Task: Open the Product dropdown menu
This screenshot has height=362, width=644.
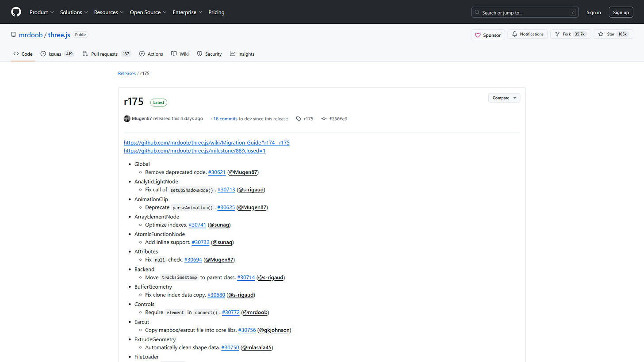Action: point(42,12)
